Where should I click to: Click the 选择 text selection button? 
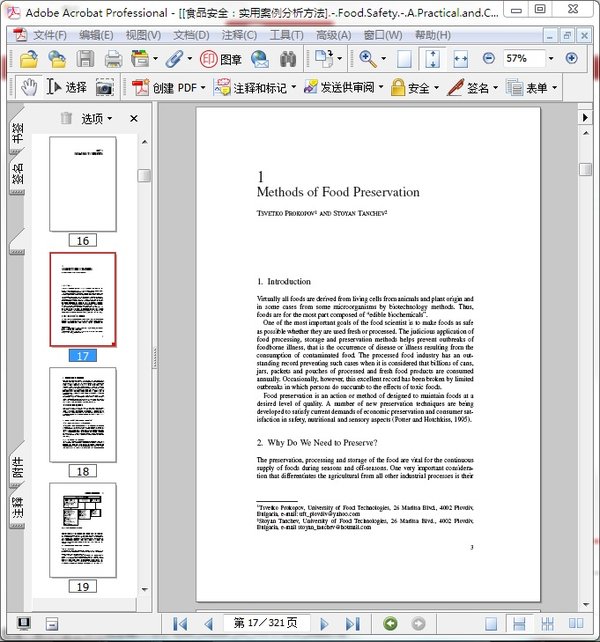coord(67,87)
